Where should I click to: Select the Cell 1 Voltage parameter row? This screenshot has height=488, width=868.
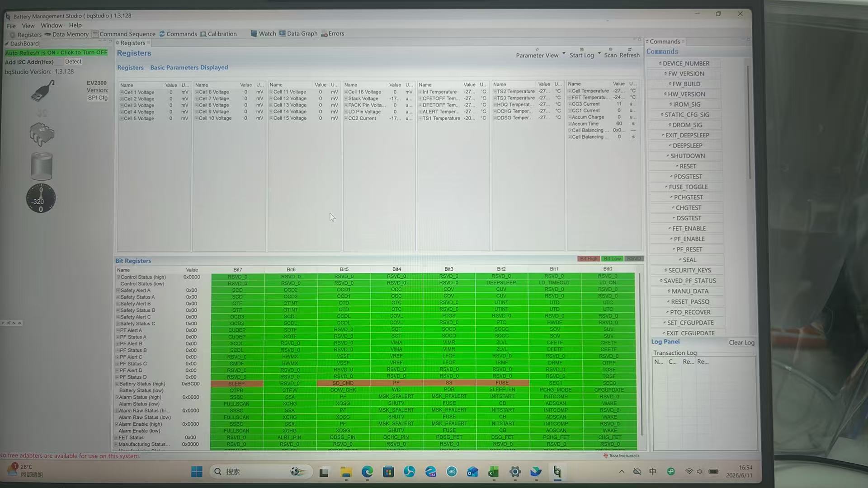click(155, 92)
